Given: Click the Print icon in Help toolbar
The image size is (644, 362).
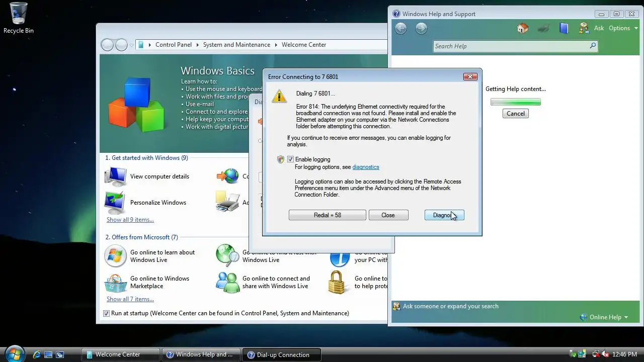Looking at the screenshot, I should [x=543, y=28].
